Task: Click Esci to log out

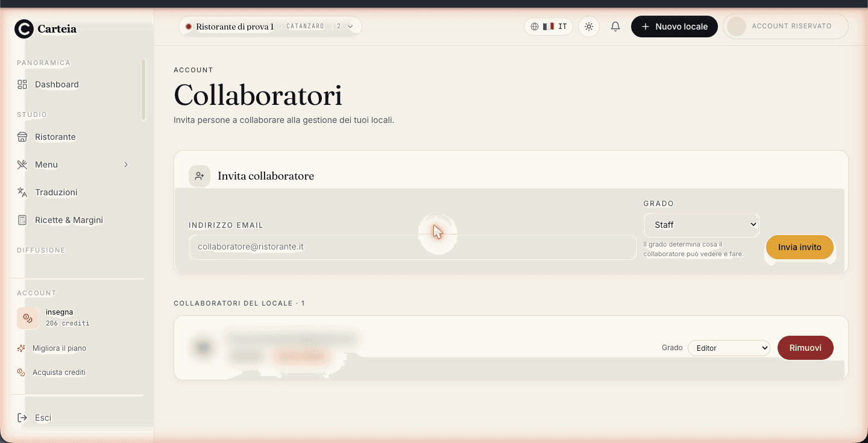Action: click(43, 418)
